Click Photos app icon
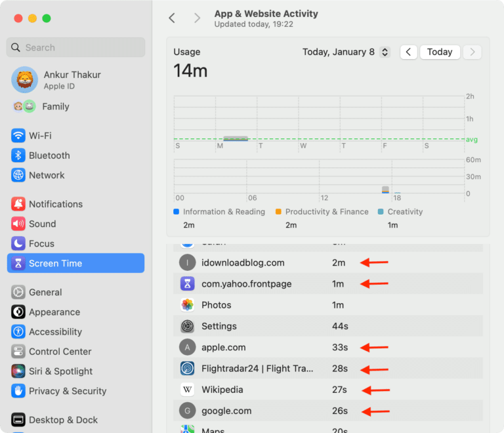504x433 pixels. (188, 305)
